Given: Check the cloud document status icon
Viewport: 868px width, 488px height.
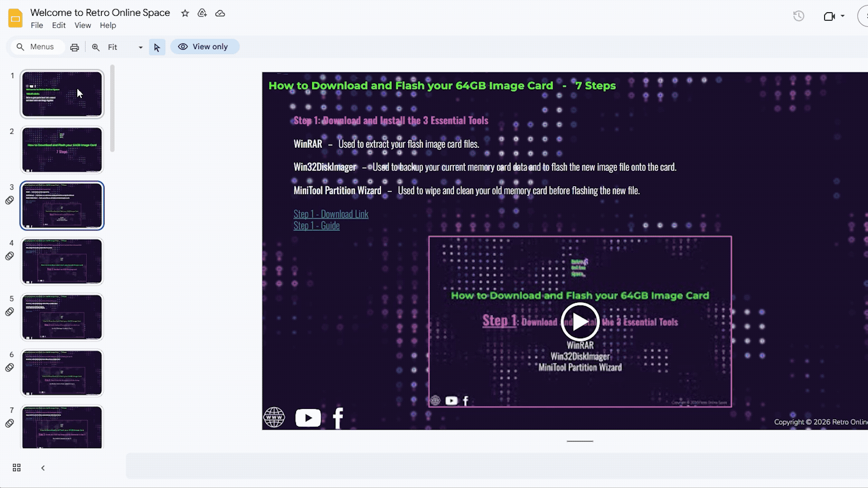Looking at the screenshot, I should (x=220, y=13).
